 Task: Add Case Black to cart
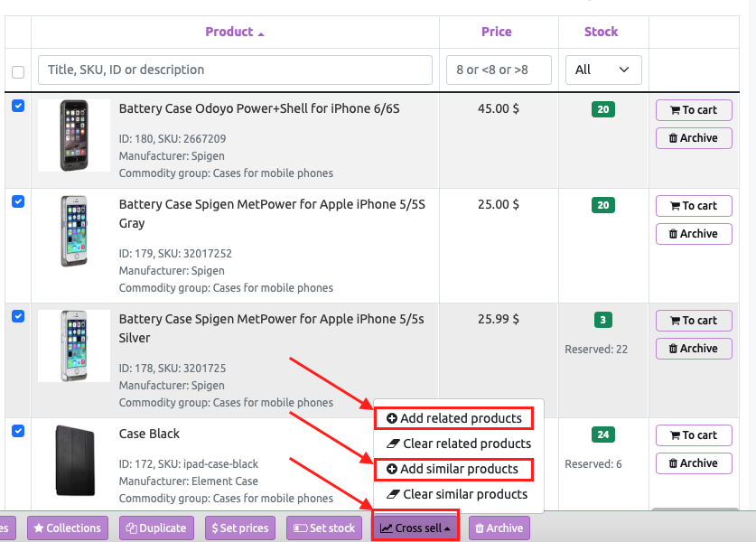(694, 435)
